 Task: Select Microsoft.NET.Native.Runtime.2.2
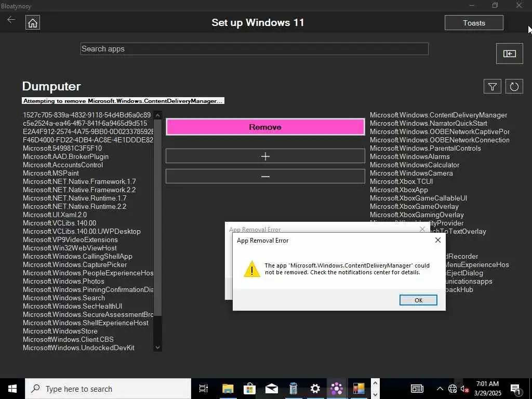(x=75, y=206)
